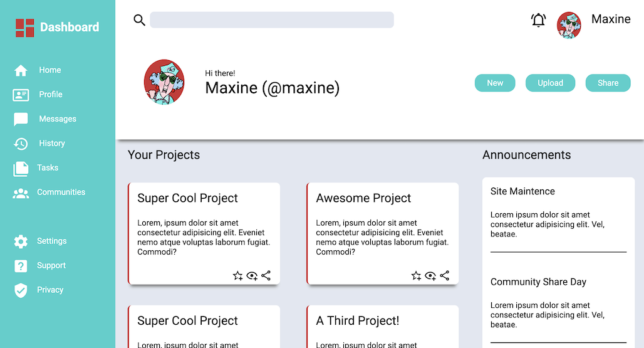Open the notifications bell

[538, 20]
